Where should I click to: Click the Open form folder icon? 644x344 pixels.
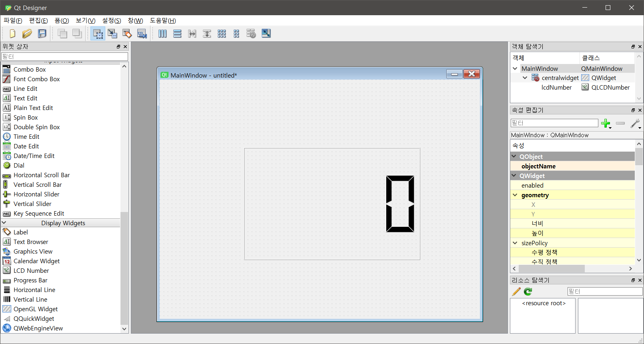(27, 34)
